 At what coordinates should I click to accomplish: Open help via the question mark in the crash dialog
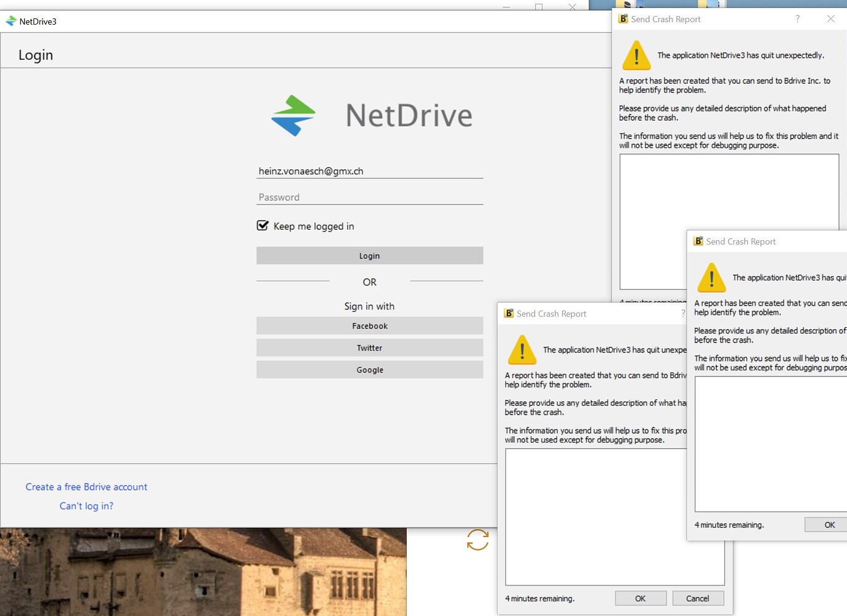pos(797,18)
